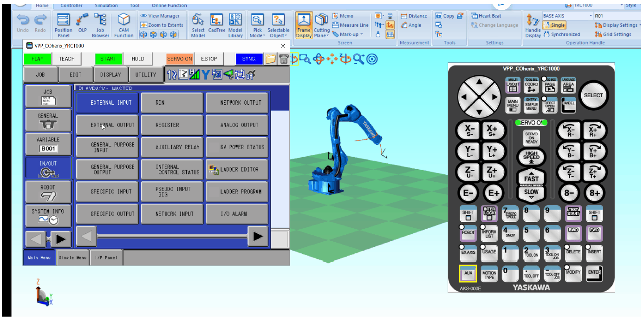
Task: Click the NETWORK INPUT button
Action: tap(172, 214)
